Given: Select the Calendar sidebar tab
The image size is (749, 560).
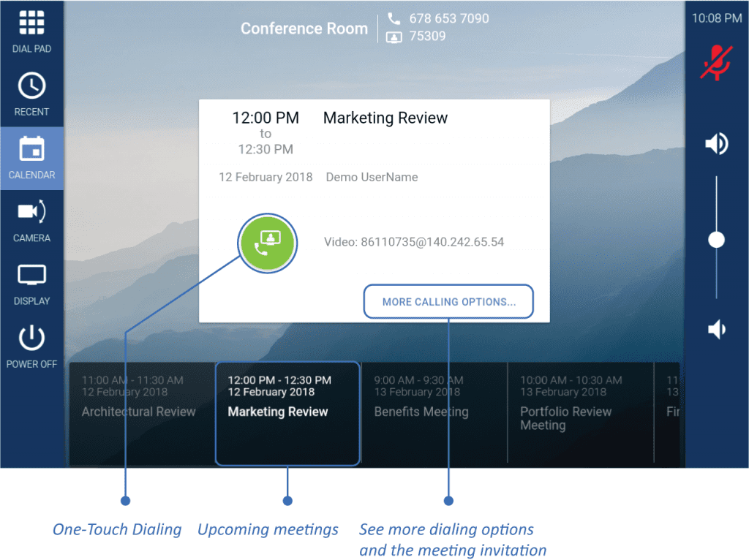Looking at the screenshot, I should tap(31, 158).
